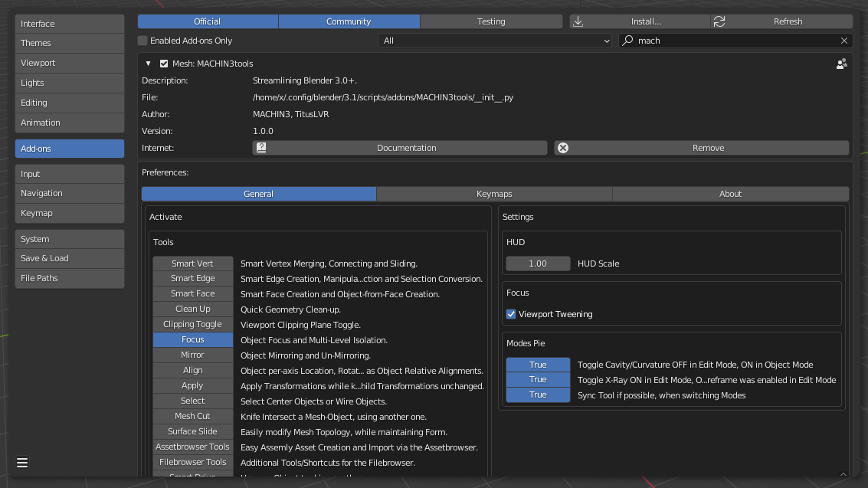Click the HUD Scale 1.00 value field
This screenshot has height=488, width=868.
538,264
